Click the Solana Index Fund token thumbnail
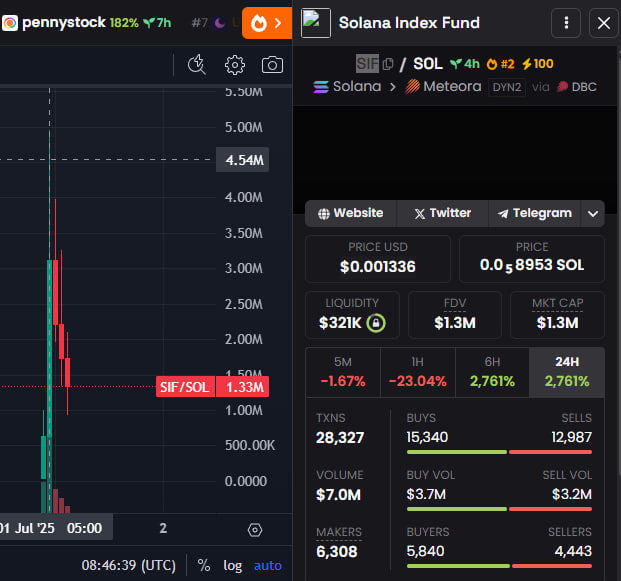Viewport: 621px width, 581px height. [x=316, y=23]
